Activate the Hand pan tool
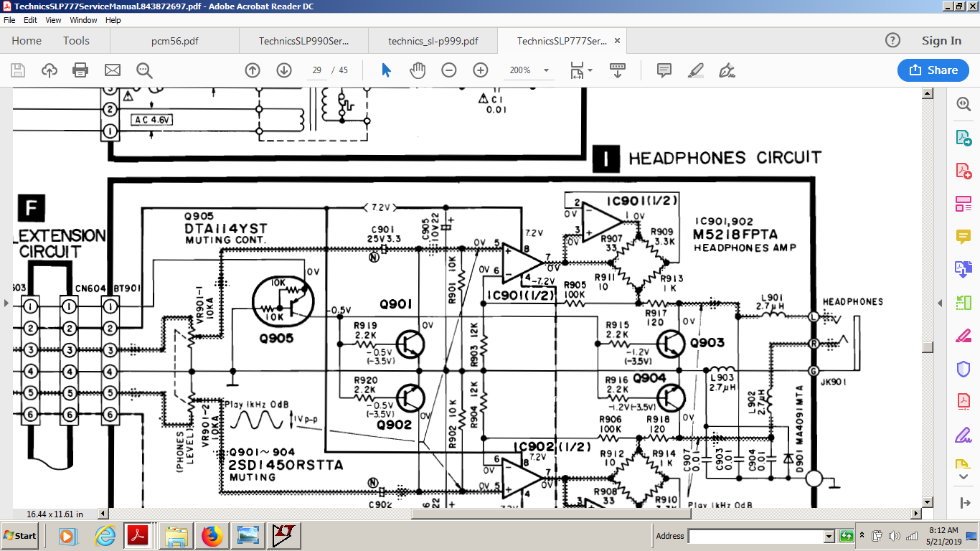 click(418, 70)
